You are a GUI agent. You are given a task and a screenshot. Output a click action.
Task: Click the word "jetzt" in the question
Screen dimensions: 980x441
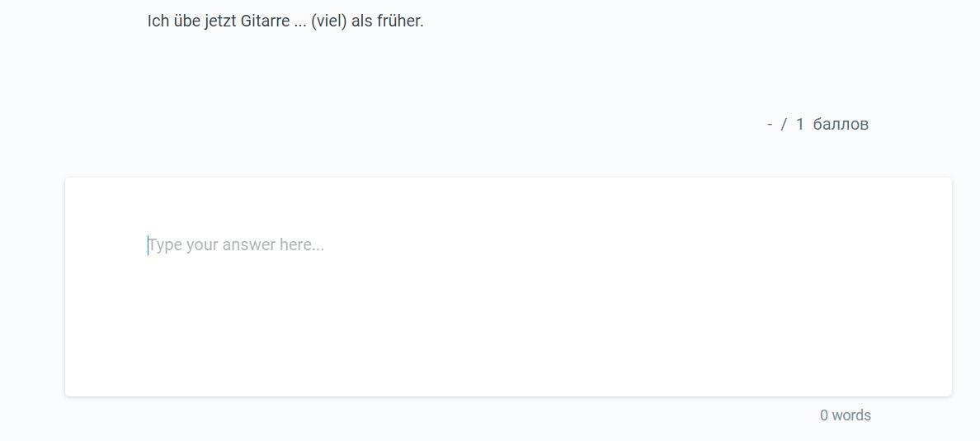[x=220, y=21]
